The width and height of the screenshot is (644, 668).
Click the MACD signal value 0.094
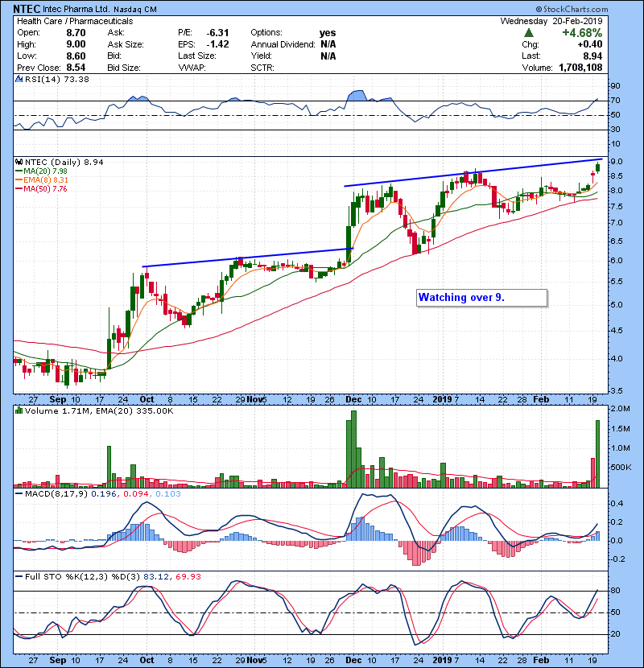pyautogui.click(x=136, y=494)
